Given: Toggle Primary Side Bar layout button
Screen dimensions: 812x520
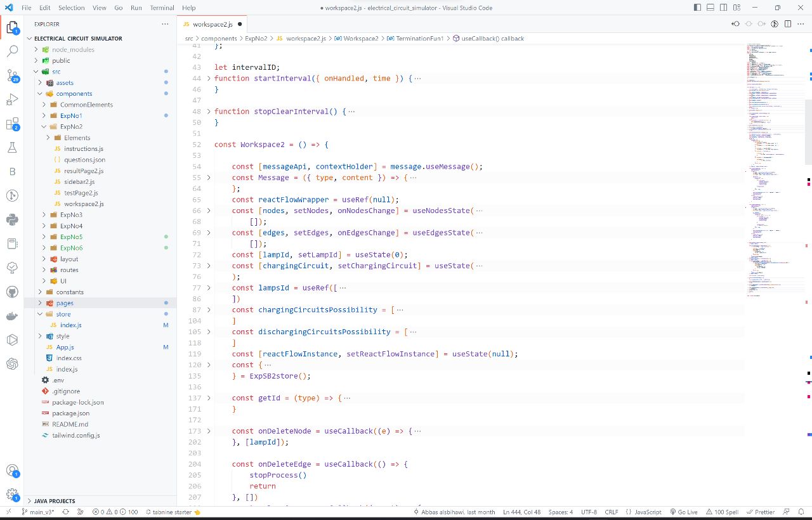Looking at the screenshot, I should (698, 8).
